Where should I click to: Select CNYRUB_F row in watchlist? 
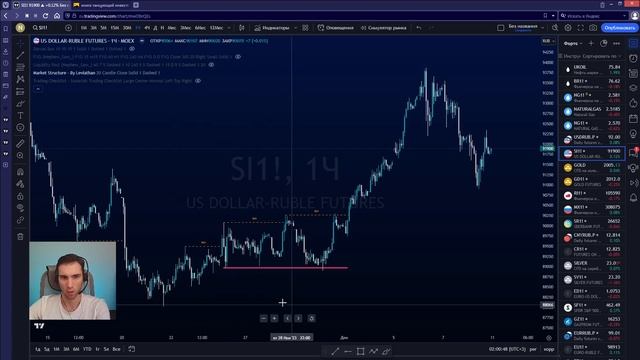click(592, 238)
